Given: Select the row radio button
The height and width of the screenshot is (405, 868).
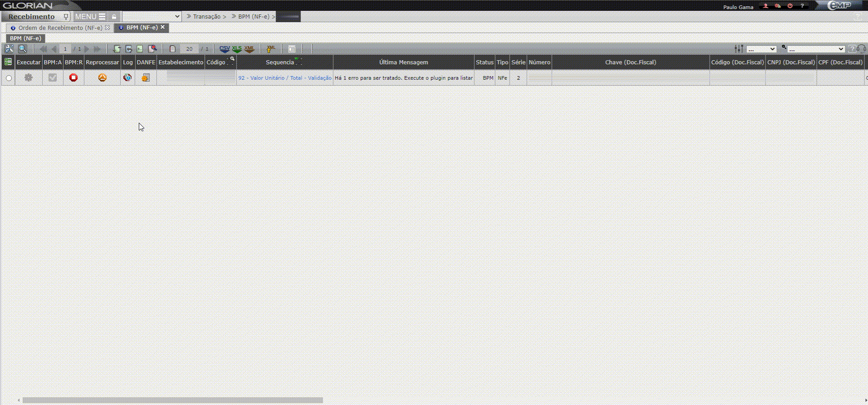Looking at the screenshot, I should [x=9, y=78].
